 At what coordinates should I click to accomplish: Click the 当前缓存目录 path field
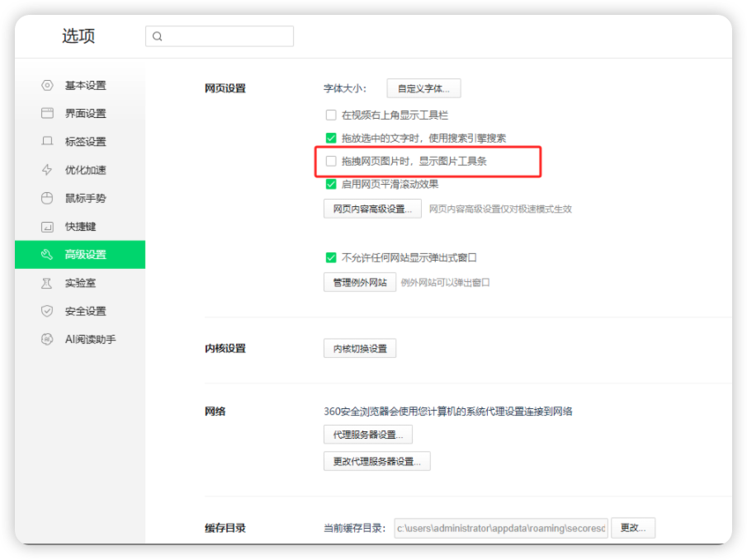pos(501,528)
